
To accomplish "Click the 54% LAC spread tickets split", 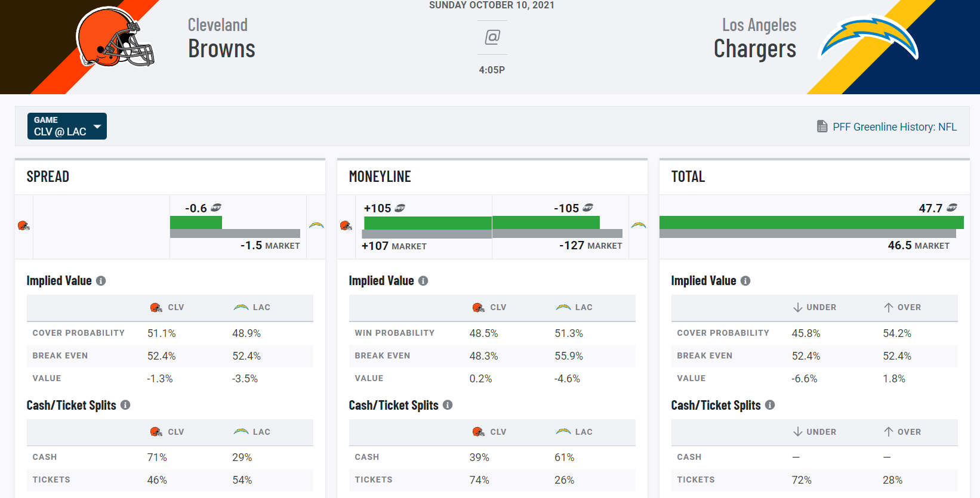I will click(x=242, y=480).
